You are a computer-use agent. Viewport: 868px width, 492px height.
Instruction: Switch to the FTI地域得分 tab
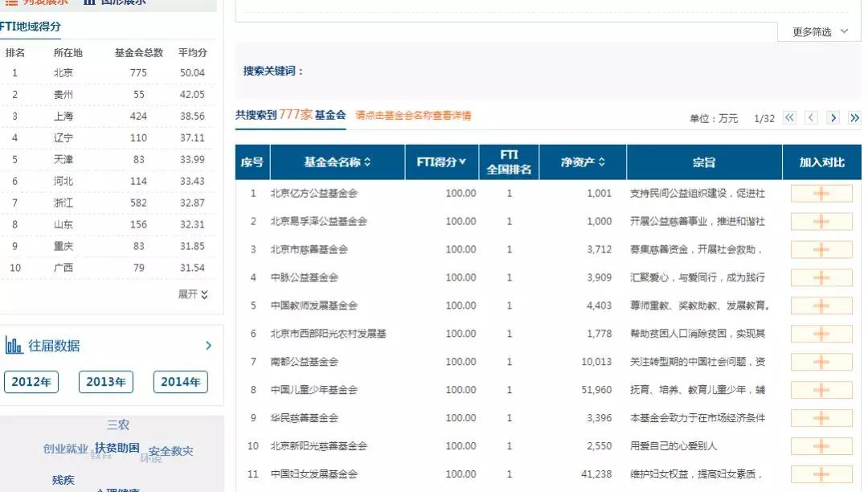click(31, 27)
